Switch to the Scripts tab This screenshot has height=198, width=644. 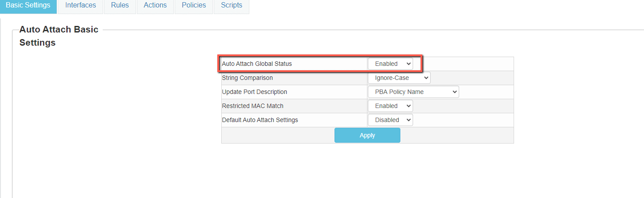click(231, 6)
